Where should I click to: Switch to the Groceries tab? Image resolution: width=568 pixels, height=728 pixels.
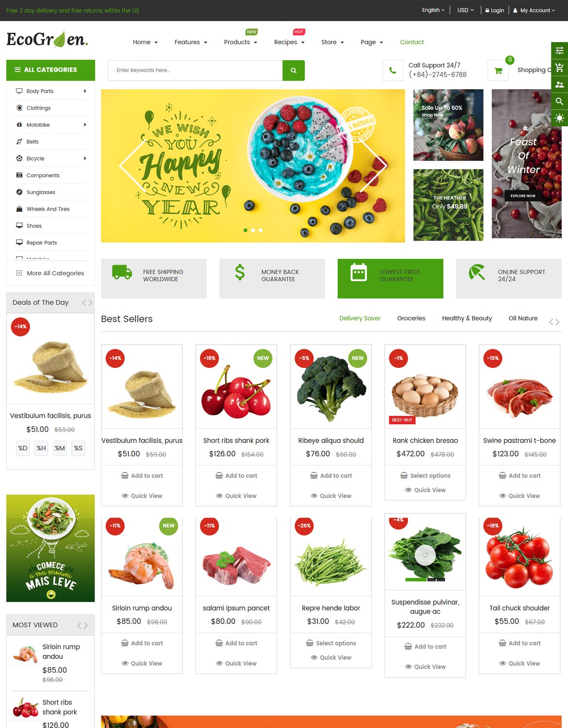tap(411, 318)
